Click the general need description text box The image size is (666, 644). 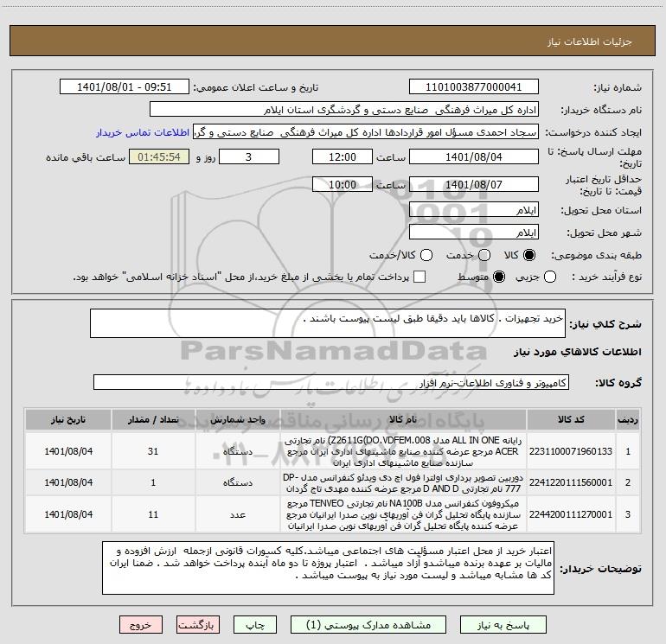point(328,323)
